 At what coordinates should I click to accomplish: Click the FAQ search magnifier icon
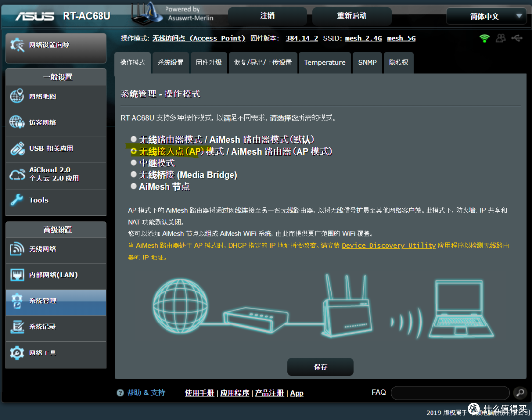520,393
